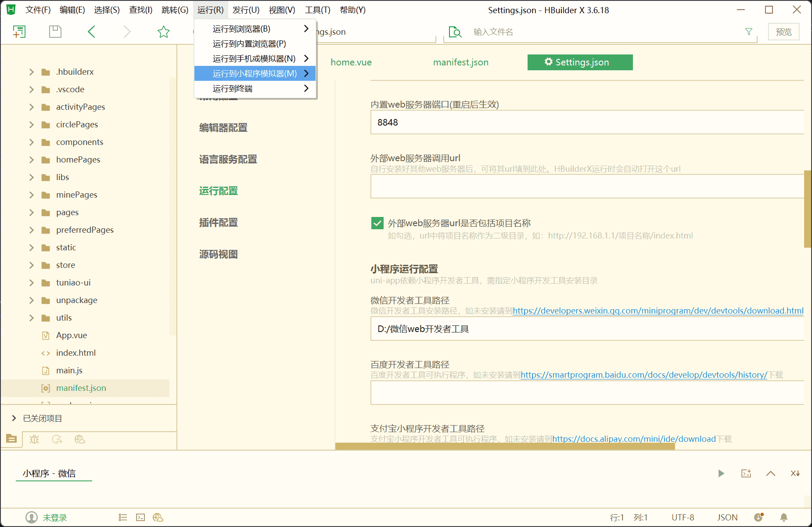Run console play button
Screen dimensions: 812x527
721,473
